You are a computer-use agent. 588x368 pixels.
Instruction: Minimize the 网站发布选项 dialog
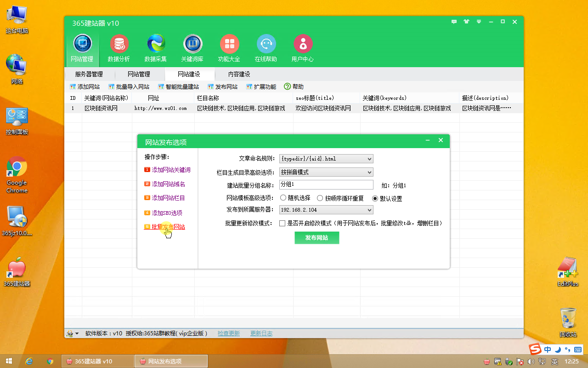[x=428, y=141]
